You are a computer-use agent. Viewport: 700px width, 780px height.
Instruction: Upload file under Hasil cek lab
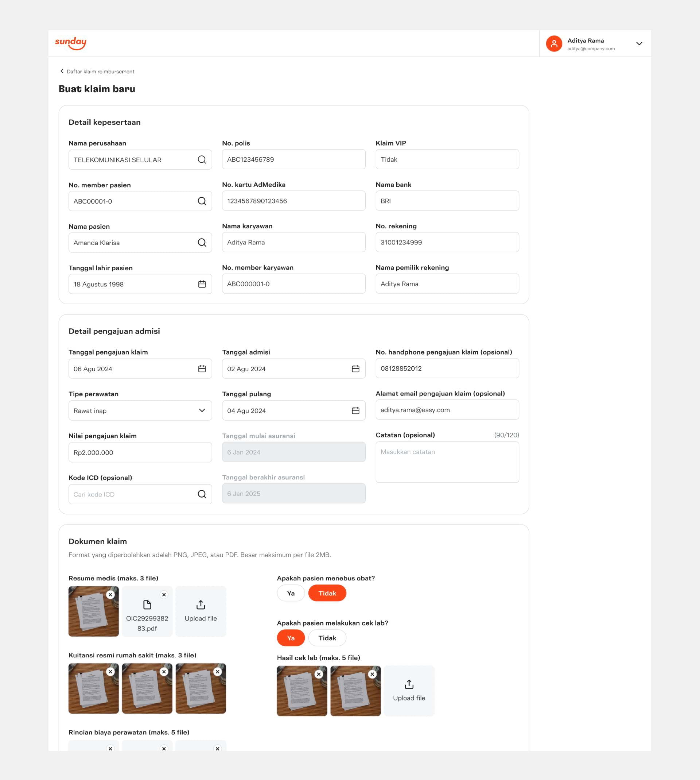point(409,691)
